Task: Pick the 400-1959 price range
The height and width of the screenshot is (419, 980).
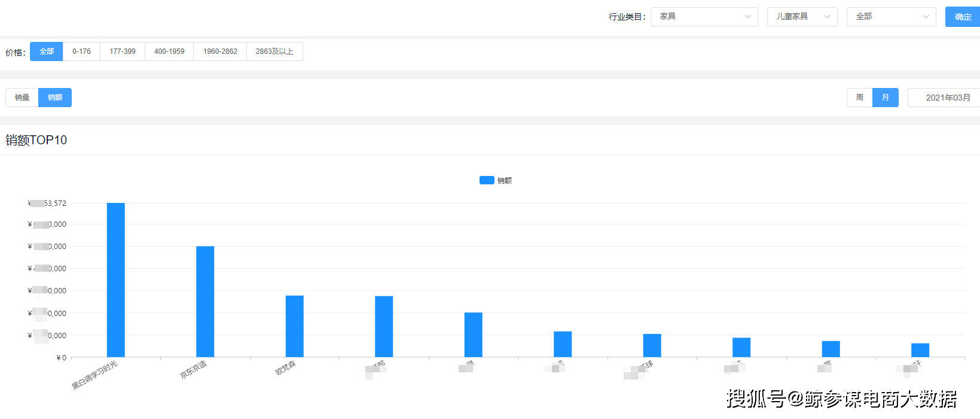Action: 169,51
